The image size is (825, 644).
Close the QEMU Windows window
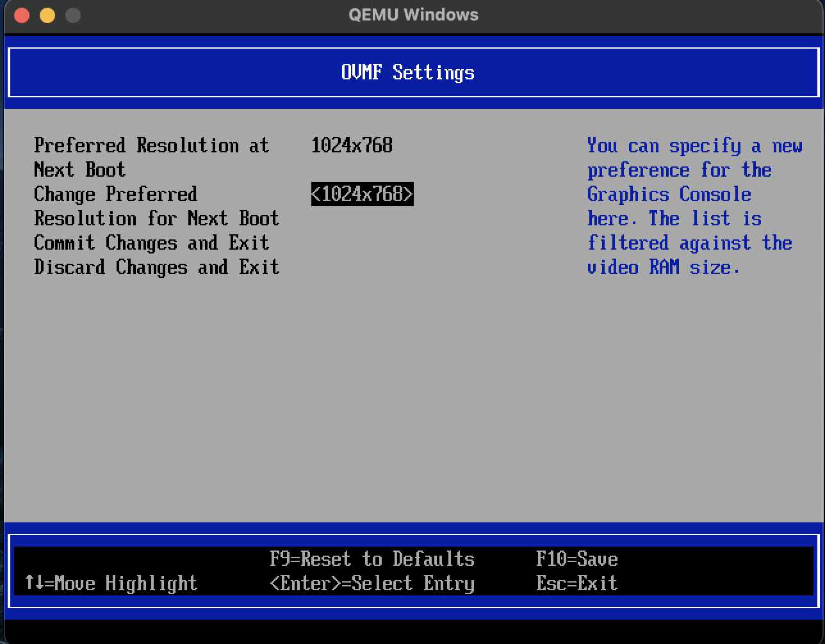[22, 15]
